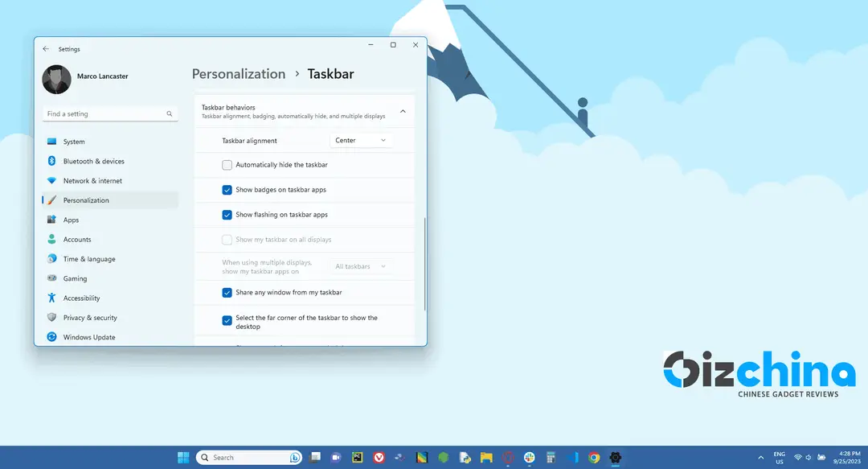Click the volume speaker tray icon
Viewport: 868px width, 469px height.
click(809, 458)
